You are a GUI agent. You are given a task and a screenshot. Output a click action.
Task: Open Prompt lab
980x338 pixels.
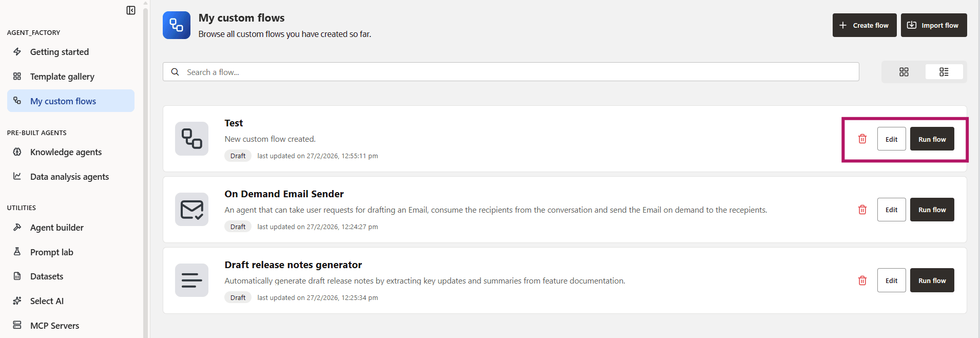pyautogui.click(x=51, y=252)
